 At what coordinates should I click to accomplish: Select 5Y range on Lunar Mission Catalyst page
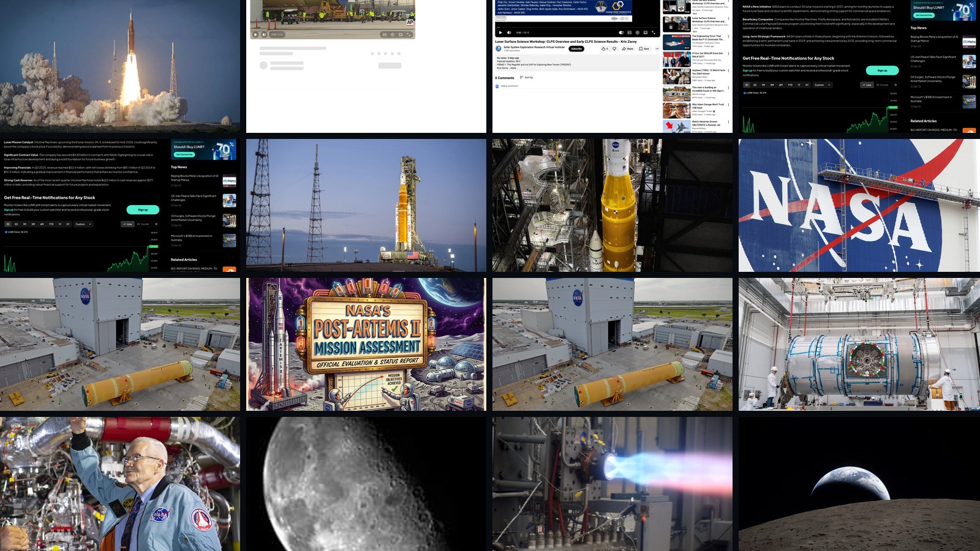point(68,224)
